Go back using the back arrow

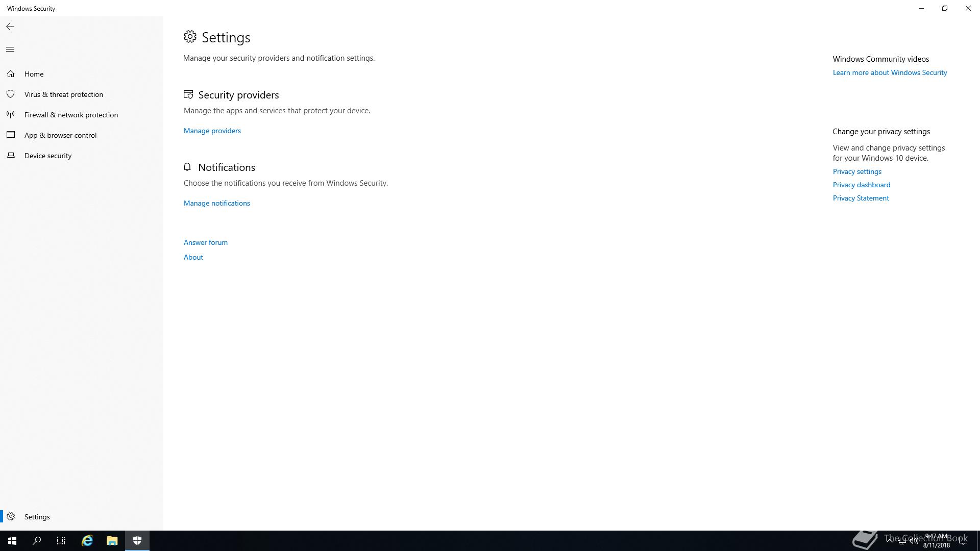pos(10,27)
